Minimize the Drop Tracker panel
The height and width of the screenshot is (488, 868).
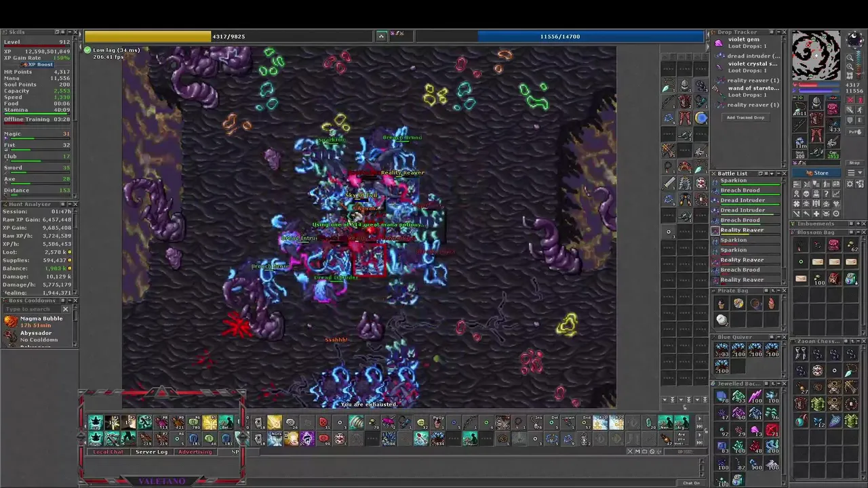pyautogui.click(x=779, y=32)
